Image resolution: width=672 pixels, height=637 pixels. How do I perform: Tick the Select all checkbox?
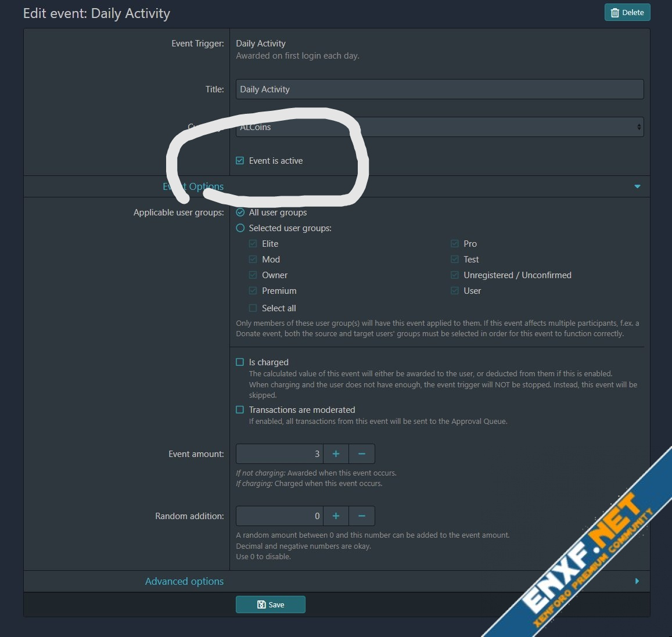coord(253,308)
